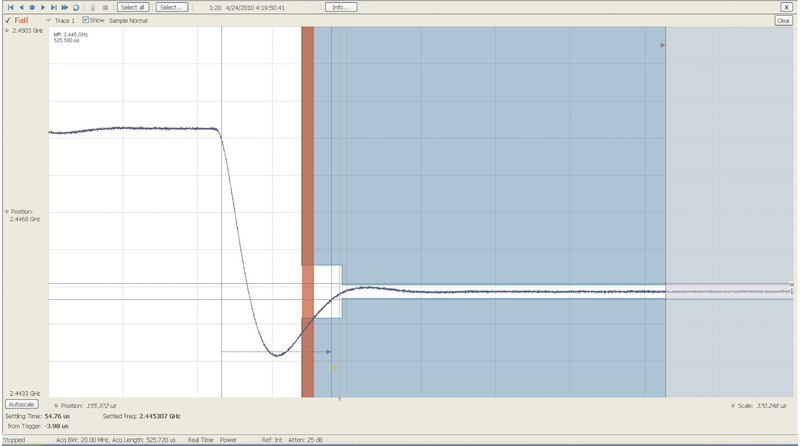Click the pause replay icon

click(93, 7)
